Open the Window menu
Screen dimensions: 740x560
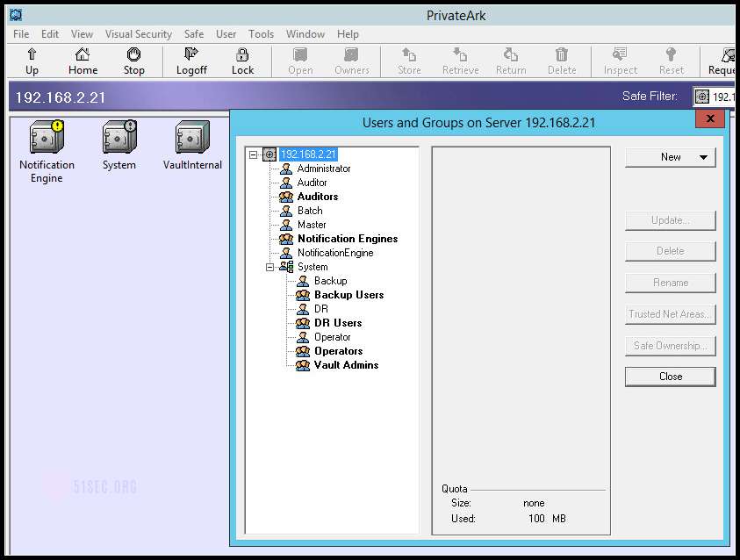pos(305,34)
